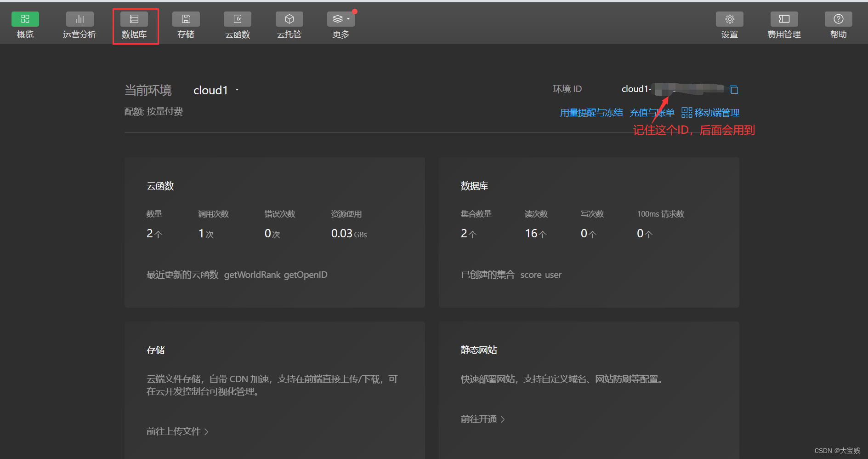Open the 充值与账单 link

[652, 113]
